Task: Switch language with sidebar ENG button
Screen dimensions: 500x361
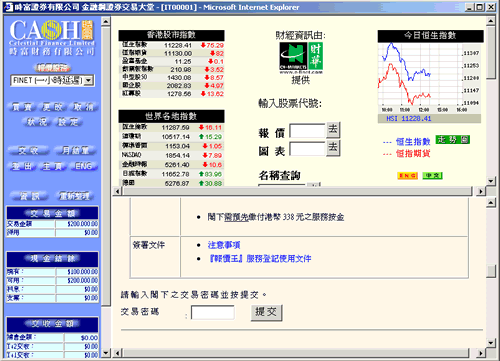Action: [x=84, y=166]
